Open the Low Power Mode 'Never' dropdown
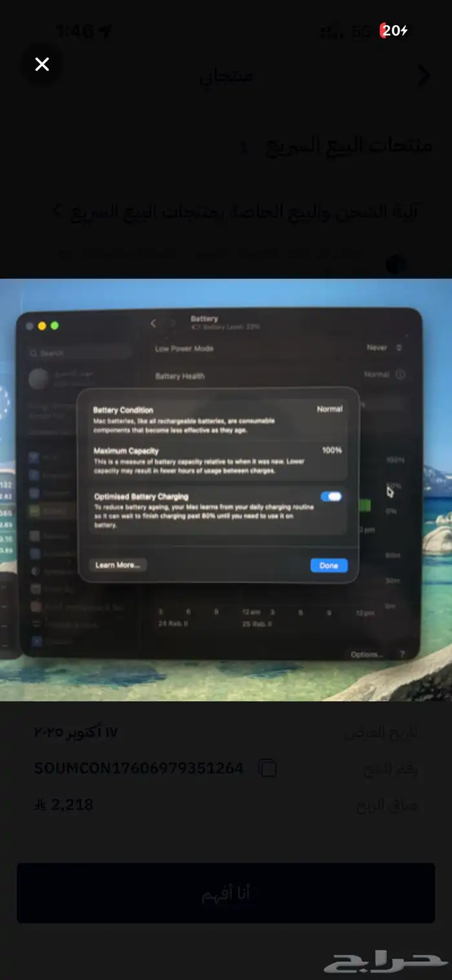 (384, 347)
